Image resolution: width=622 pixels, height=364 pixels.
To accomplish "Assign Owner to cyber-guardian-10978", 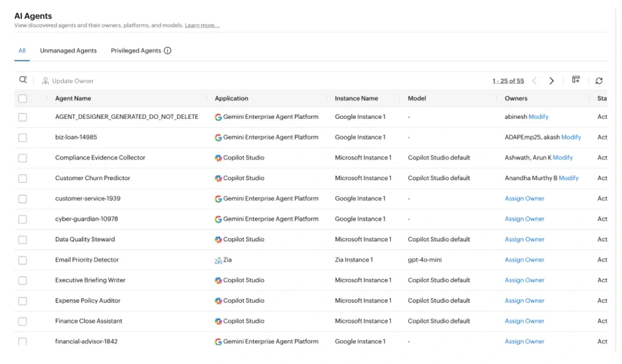I will pyautogui.click(x=524, y=219).
